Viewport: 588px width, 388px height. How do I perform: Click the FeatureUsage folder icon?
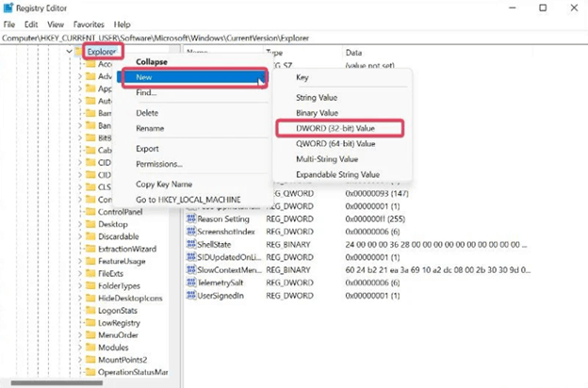tap(90, 261)
